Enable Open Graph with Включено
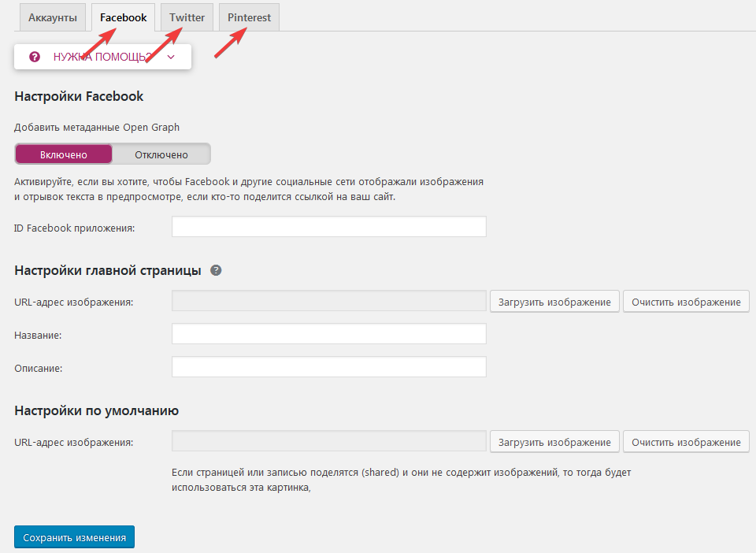 [x=64, y=154]
